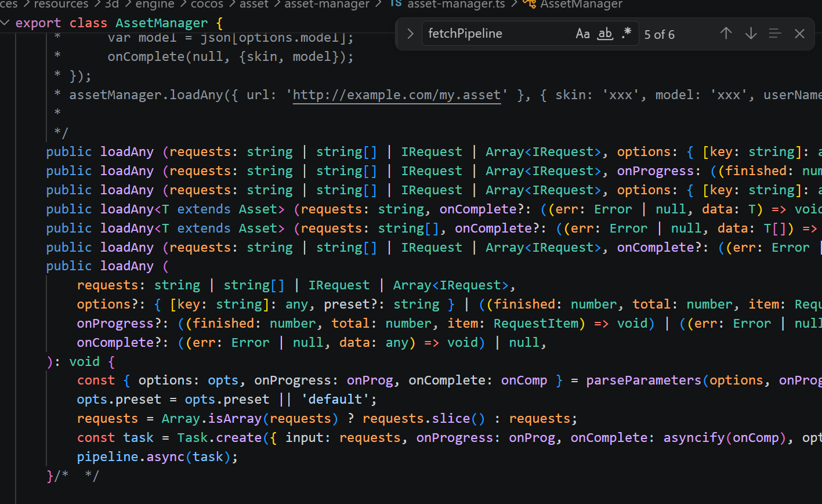Click the '5 of 6' match count
Screen dimensions: 822x504
(x=660, y=35)
